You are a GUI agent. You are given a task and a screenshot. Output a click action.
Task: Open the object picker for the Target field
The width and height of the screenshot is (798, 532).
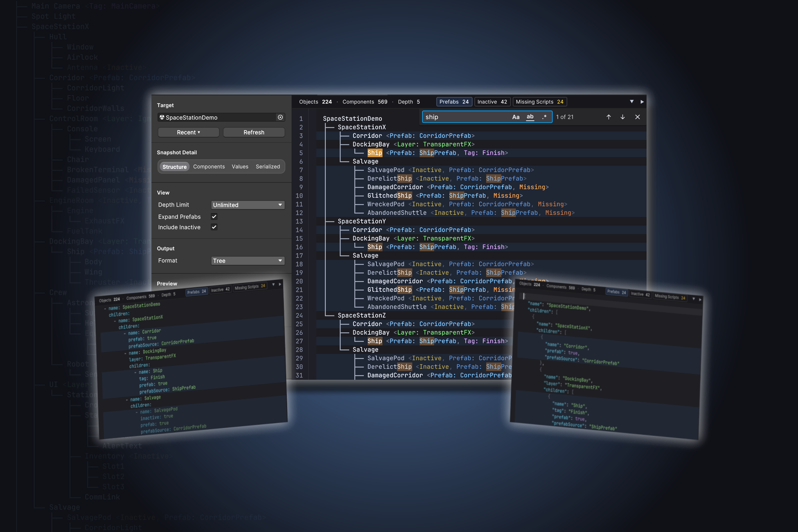280,117
